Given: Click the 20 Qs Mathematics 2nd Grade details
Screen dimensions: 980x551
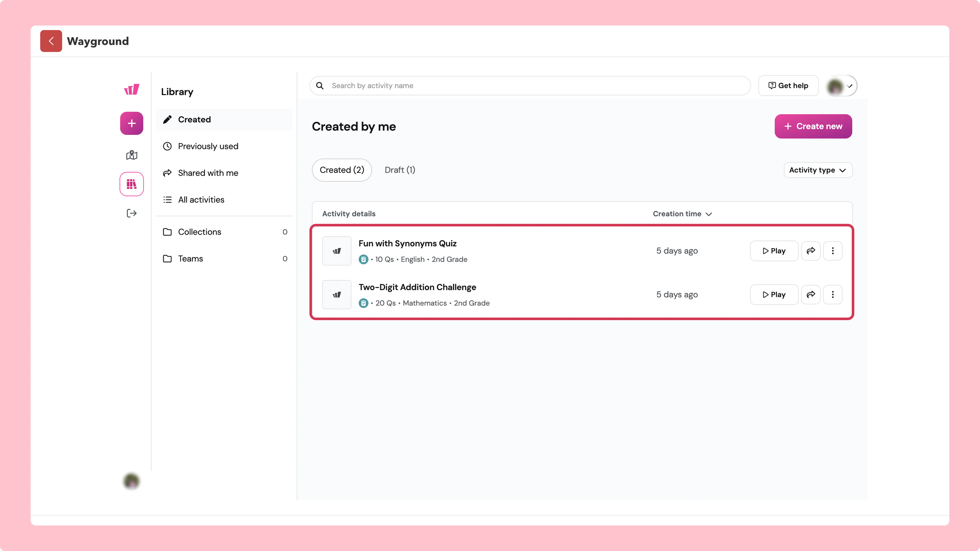Looking at the screenshot, I should coord(433,303).
